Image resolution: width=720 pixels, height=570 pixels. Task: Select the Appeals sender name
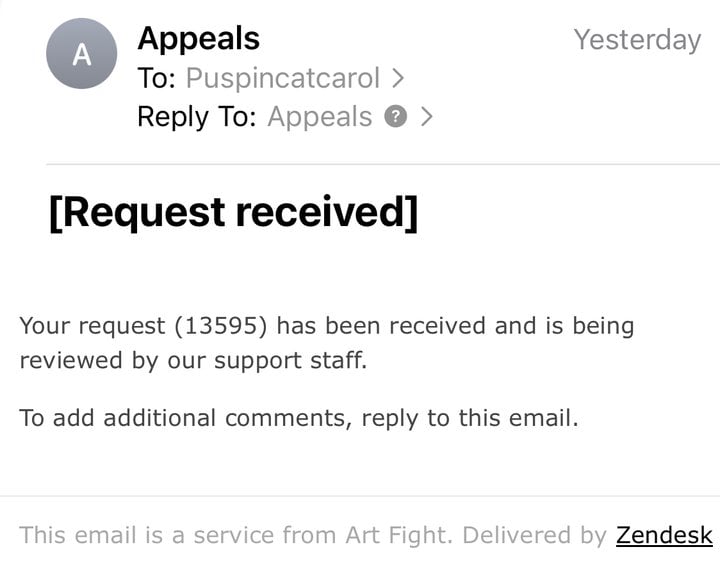198,38
